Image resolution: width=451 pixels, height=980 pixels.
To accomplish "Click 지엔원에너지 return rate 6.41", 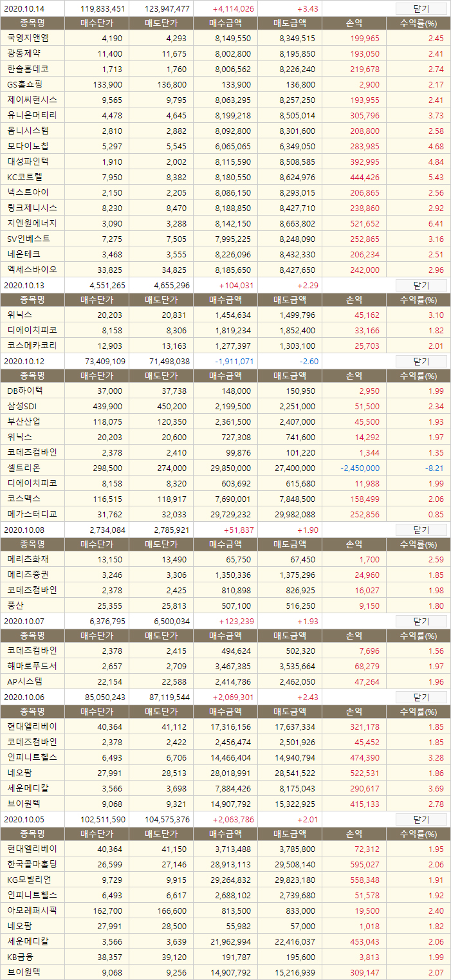I will (x=436, y=224).
